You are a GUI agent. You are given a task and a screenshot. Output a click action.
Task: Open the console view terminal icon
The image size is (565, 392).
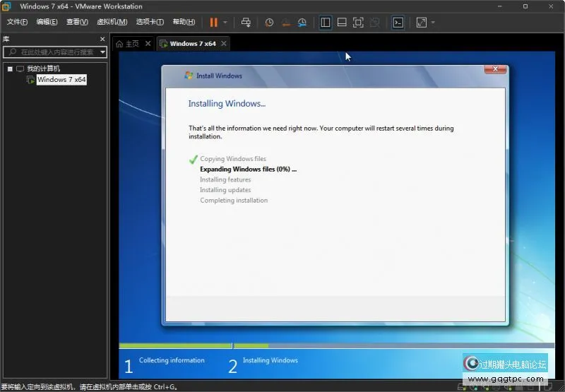(398, 23)
